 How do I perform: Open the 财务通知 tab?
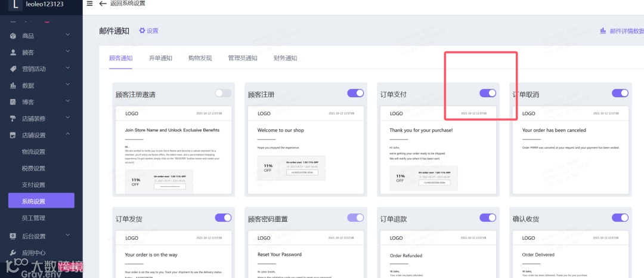286,58
